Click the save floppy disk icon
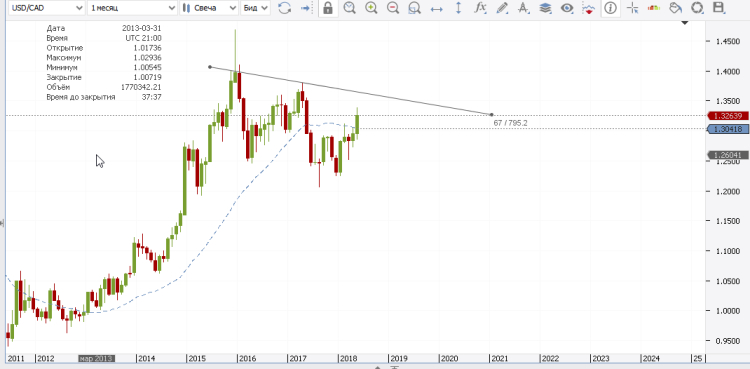 (718, 8)
